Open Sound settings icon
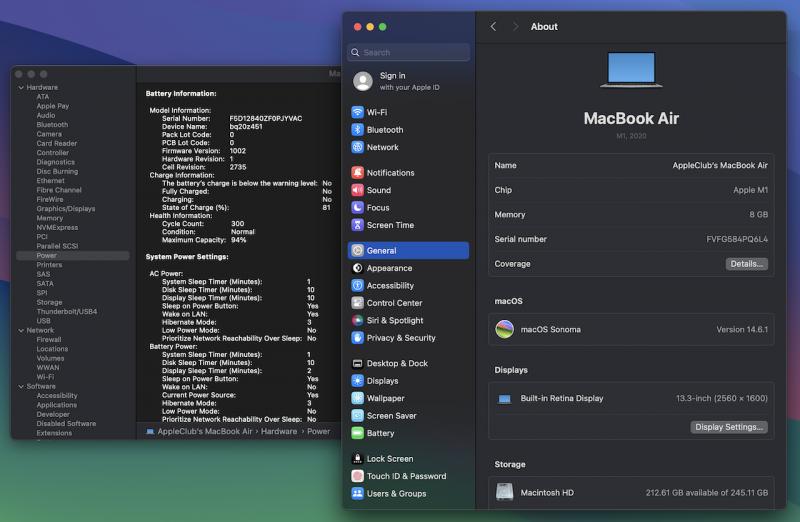 tap(358, 190)
